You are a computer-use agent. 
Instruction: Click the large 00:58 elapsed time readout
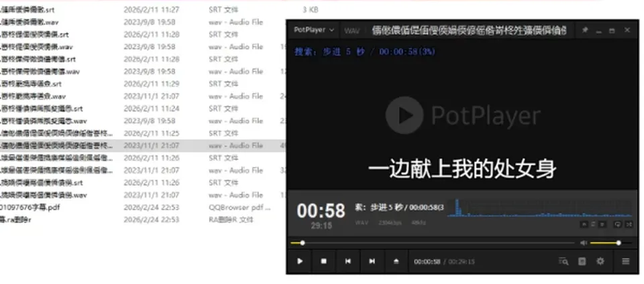[321, 210]
